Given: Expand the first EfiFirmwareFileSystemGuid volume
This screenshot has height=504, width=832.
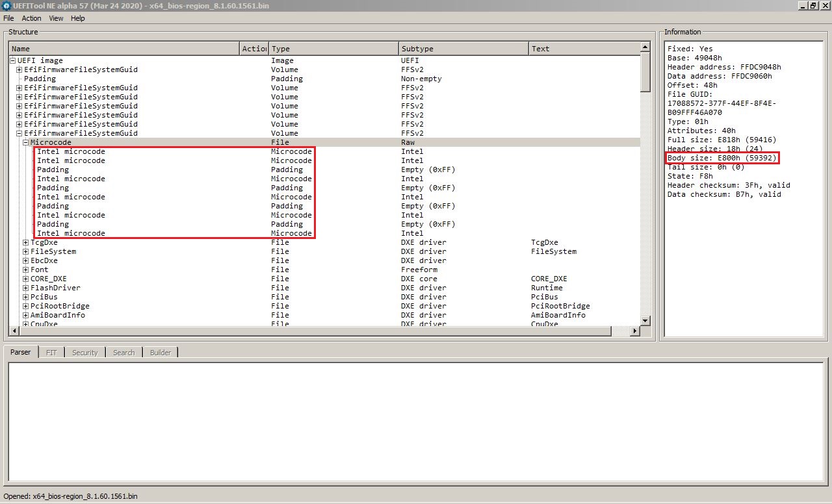Looking at the screenshot, I should click(19, 69).
